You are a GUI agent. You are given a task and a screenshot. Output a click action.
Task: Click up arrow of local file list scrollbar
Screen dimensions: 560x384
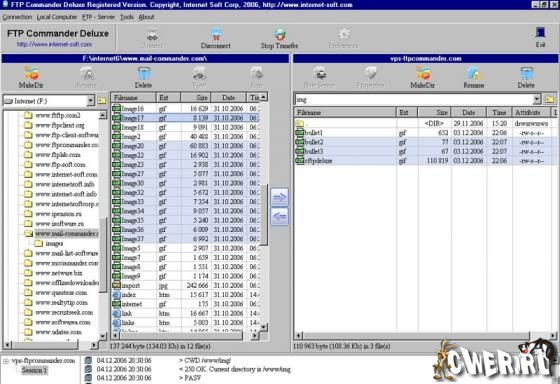tap(264, 97)
